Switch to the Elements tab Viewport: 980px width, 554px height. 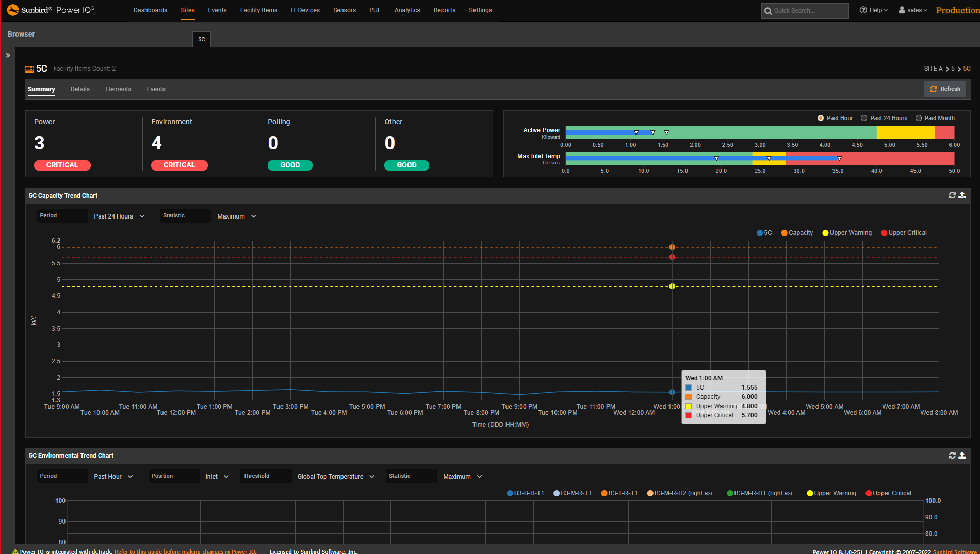pos(118,89)
